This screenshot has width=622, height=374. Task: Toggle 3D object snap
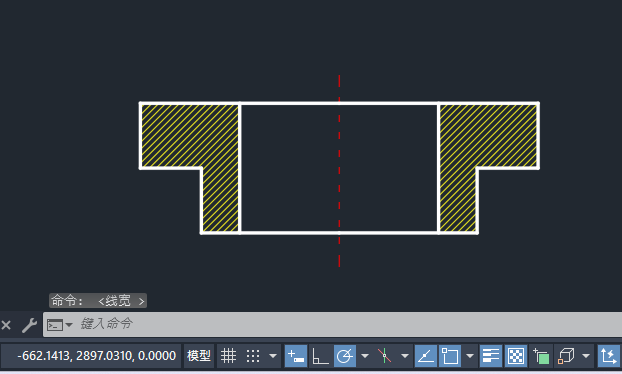566,356
